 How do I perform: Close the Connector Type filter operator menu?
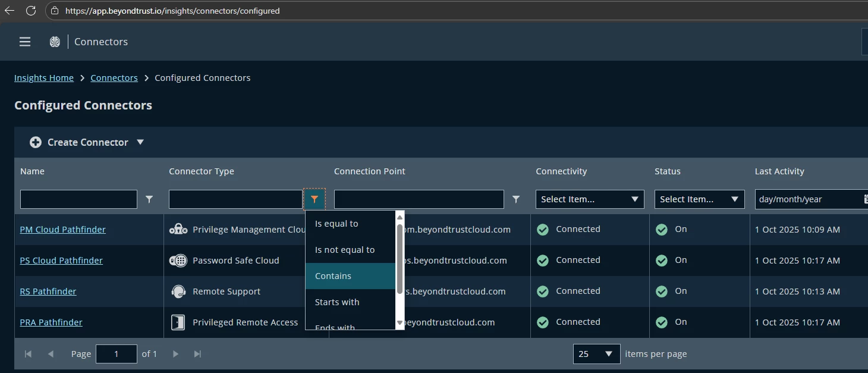(x=315, y=199)
